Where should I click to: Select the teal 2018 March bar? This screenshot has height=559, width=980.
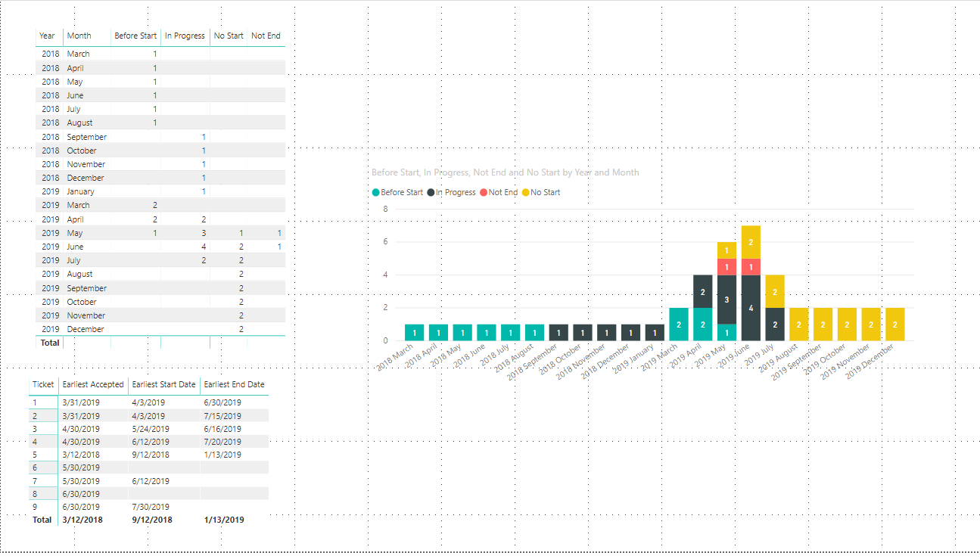[x=414, y=333]
